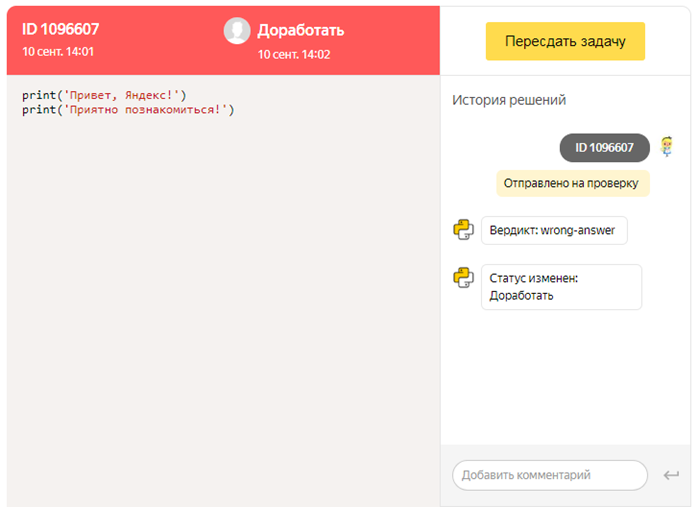Click the student avatar beside the ID pill
The image size is (698, 507).
pyautogui.click(x=666, y=147)
